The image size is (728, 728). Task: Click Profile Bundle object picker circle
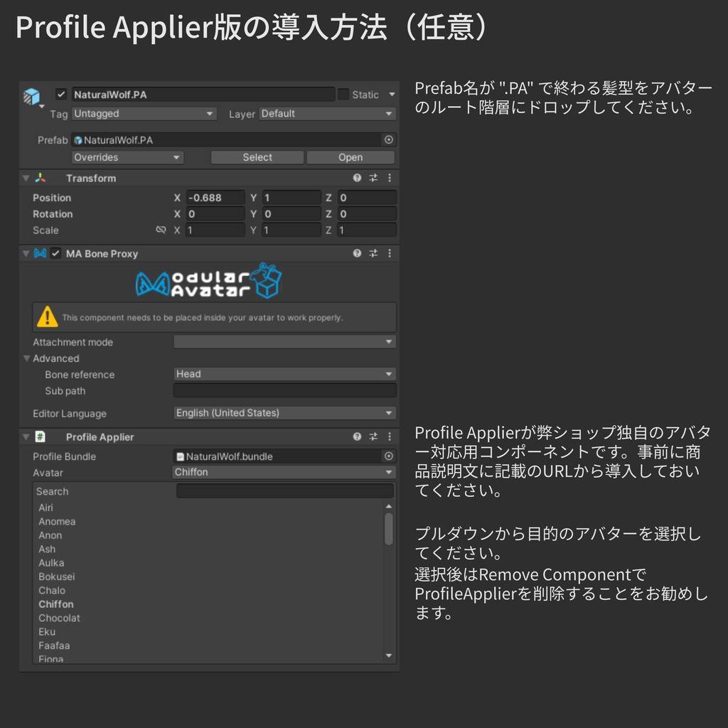(389, 456)
